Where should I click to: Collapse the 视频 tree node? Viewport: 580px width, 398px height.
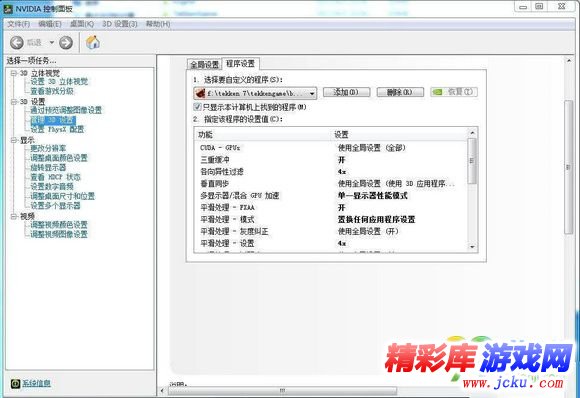click(14, 216)
